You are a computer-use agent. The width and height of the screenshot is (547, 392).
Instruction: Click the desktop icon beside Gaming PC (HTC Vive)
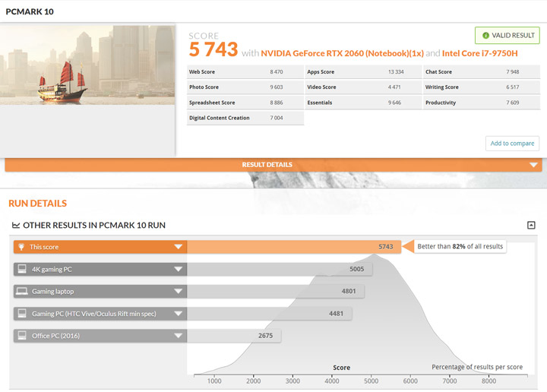coord(22,313)
